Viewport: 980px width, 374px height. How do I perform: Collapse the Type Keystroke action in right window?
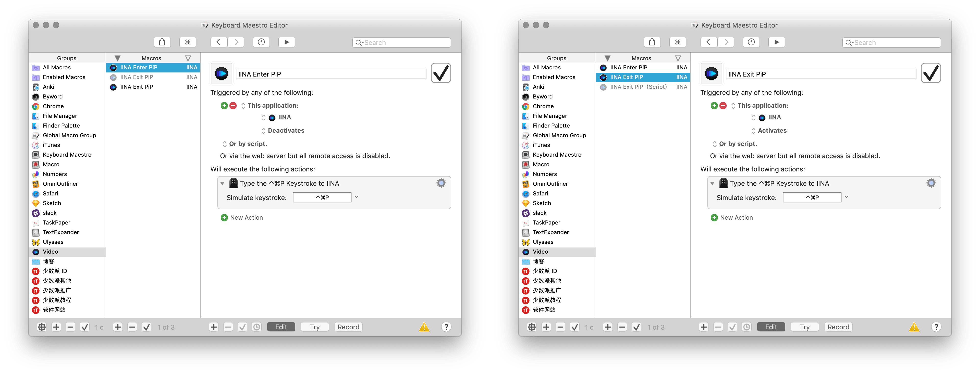pyautogui.click(x=712, y=183)
